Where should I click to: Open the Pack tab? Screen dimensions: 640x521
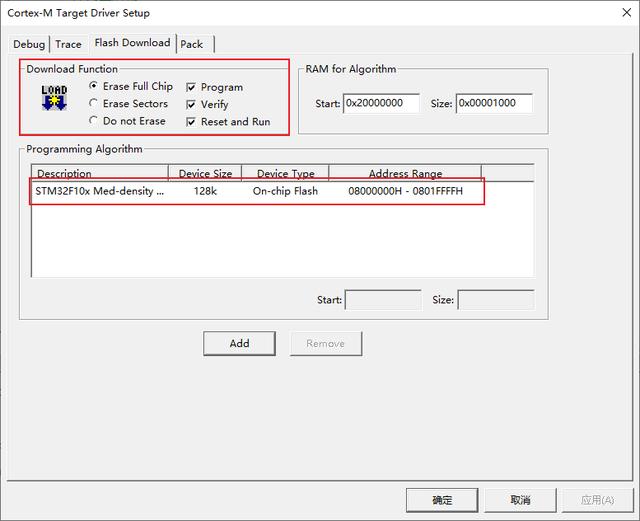[192, 44]
